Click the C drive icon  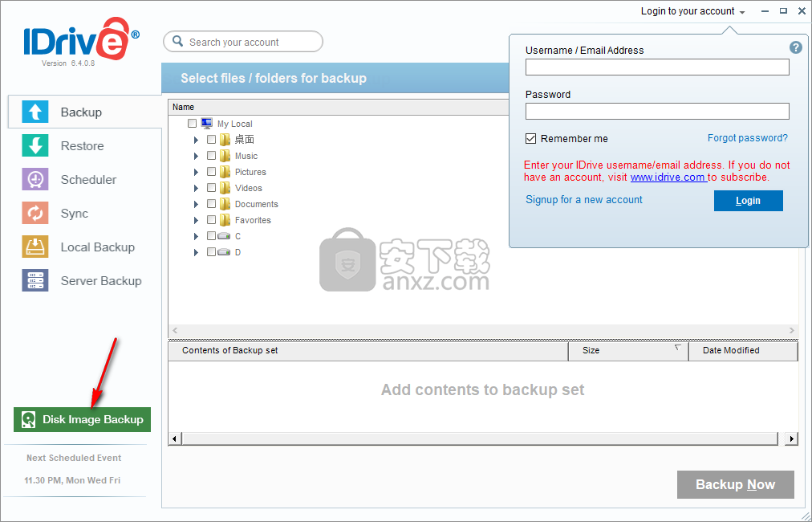[x=224, y=236]
